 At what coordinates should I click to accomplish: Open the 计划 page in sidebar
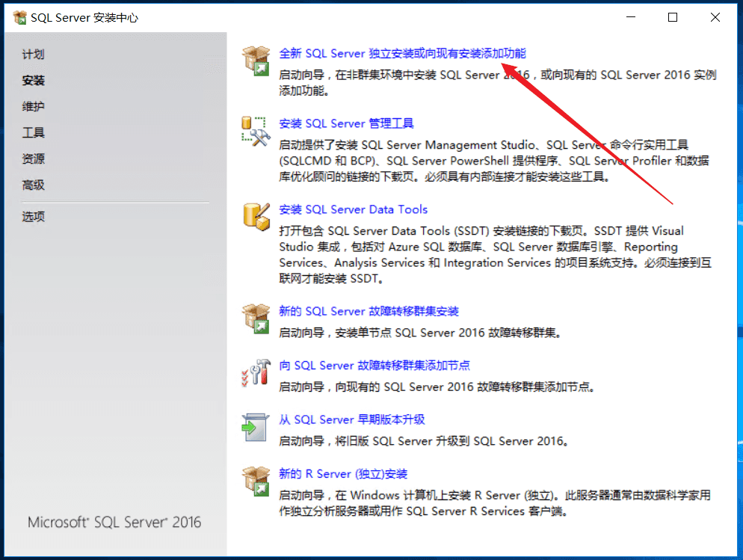coord(33,55)
